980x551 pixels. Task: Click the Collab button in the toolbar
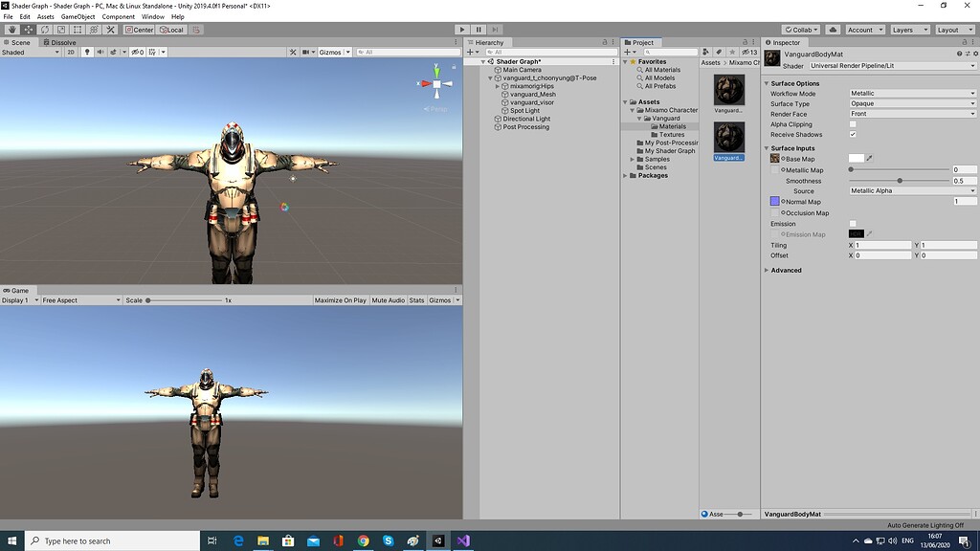point(801,29)
